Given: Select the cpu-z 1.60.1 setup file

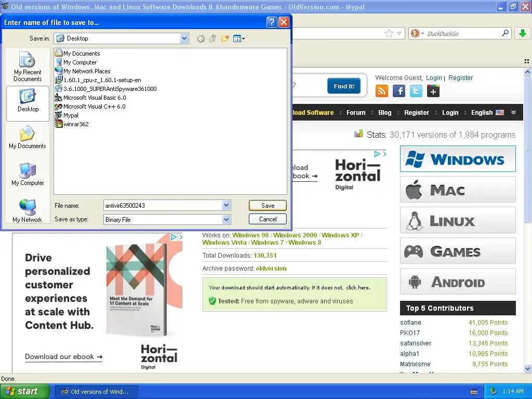Looking at the screenshot, I should (x=98, y=79).
